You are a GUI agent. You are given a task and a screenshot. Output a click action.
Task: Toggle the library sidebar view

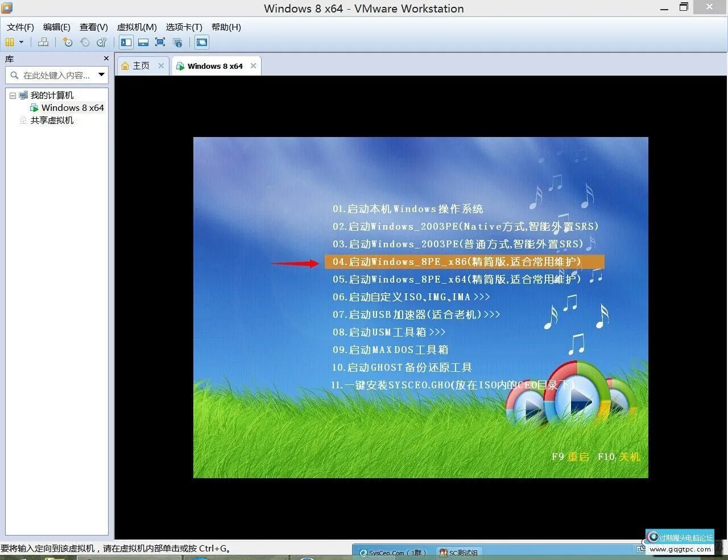(126, 42)
